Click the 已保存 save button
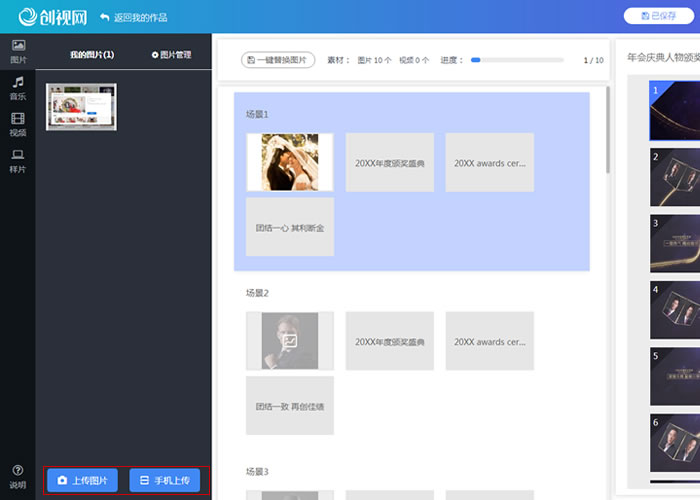The height and width of the screenshot is (500, 700). pyautogui.click(x=658, y=16)
